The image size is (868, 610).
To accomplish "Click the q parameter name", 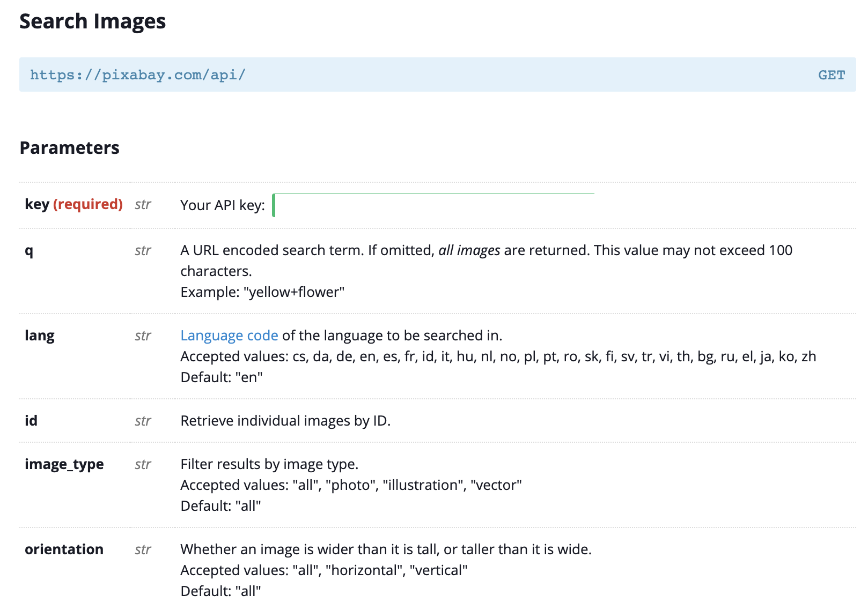I will click(29, 250).
